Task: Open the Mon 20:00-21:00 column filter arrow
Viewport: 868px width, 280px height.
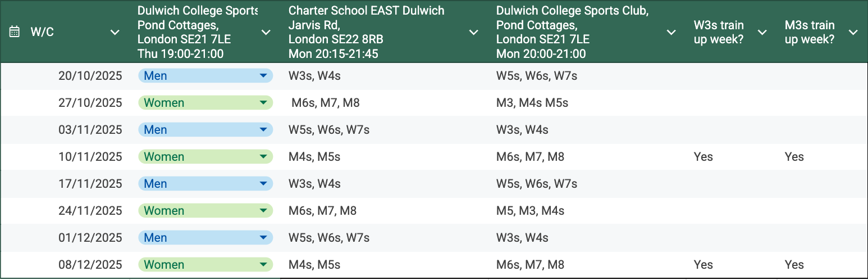Action: click(671, 32)
